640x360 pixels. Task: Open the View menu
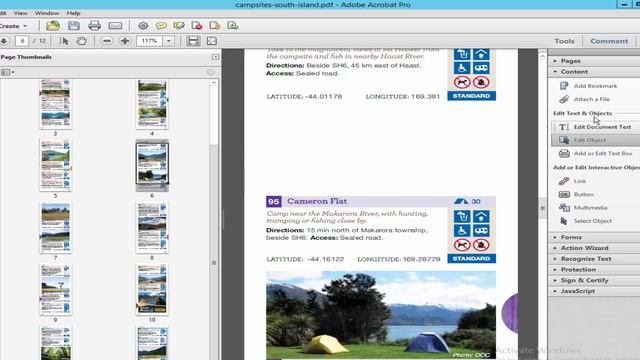click(x=20, y=13)
